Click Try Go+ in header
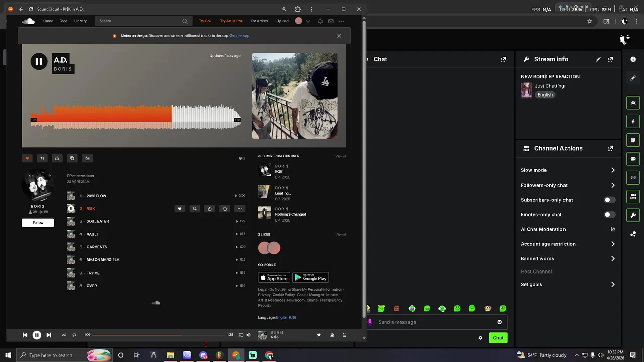This screenshot has width=644, height=362. point(205,21)
